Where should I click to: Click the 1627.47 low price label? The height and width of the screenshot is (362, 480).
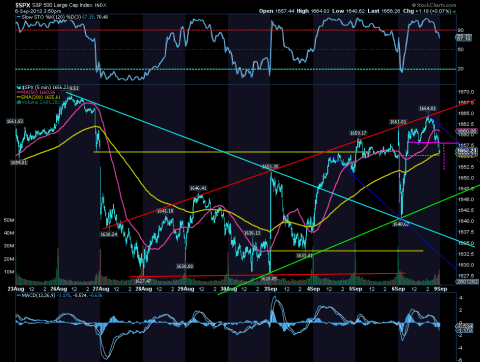[143, 281]
